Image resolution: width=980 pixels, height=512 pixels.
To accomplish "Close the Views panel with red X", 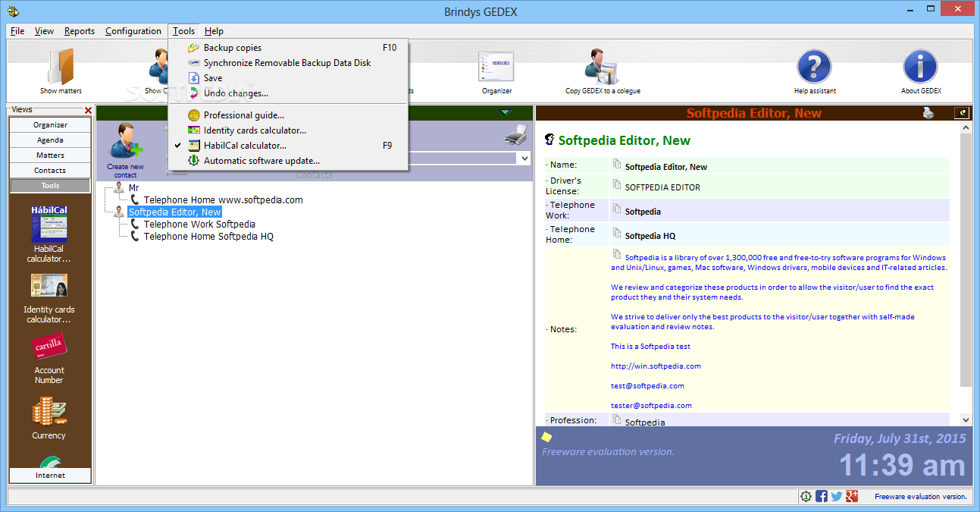I will click(88, 111).
